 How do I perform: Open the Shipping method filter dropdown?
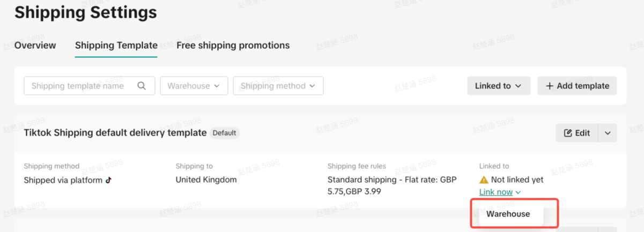278,86
